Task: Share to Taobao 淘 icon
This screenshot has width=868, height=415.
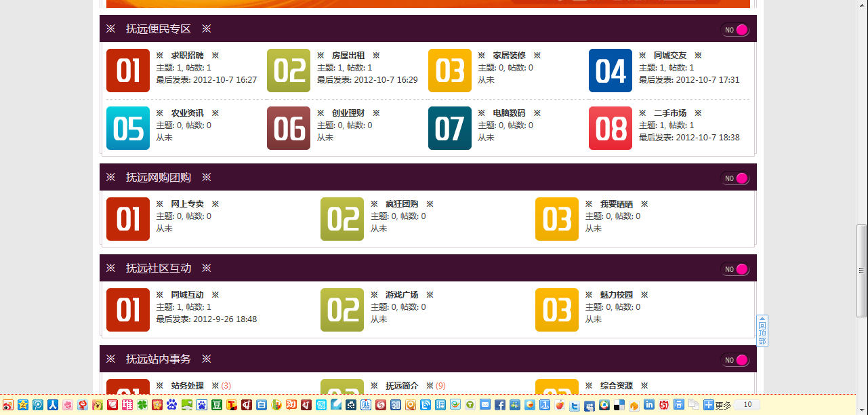Action: pyautogui.click(x=291, y=405)
